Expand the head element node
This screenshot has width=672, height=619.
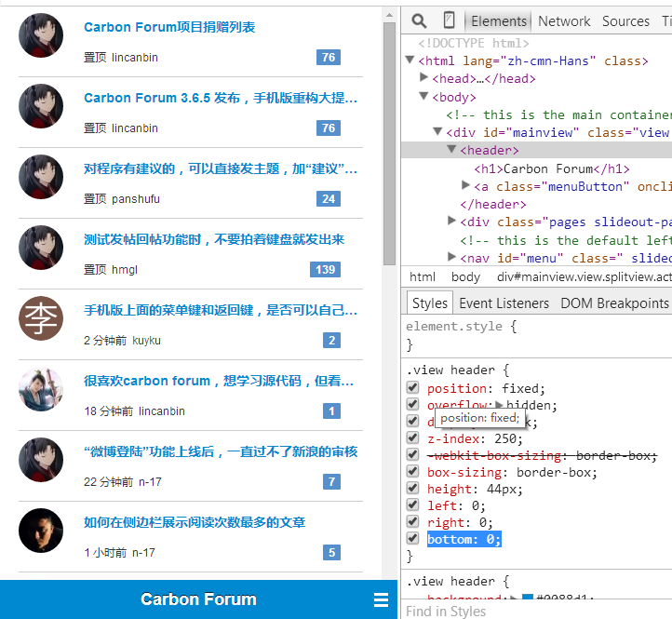[423, 77]
